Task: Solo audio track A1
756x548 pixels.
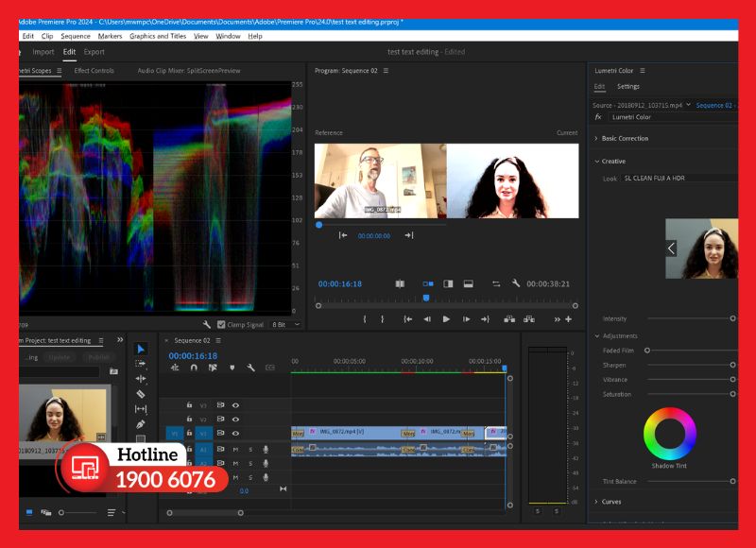Action: 250,449
